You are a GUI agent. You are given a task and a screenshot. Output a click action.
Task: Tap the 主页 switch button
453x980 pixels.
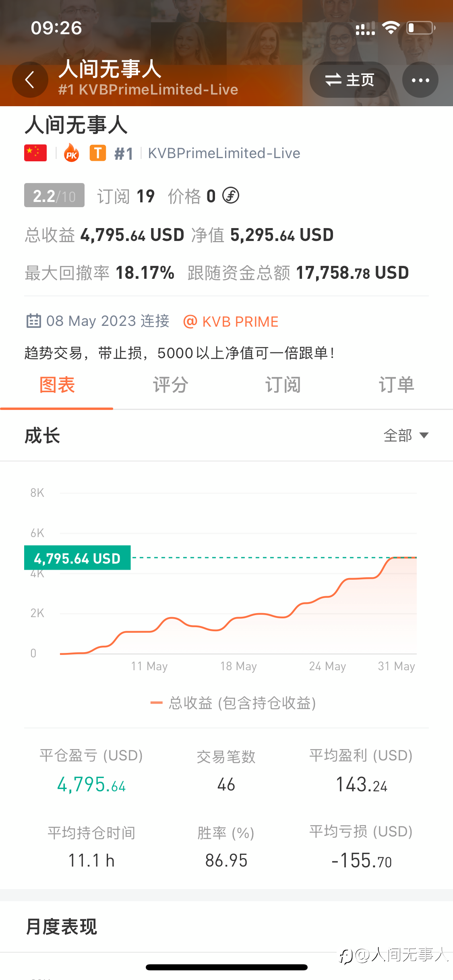tap(350, 80)
